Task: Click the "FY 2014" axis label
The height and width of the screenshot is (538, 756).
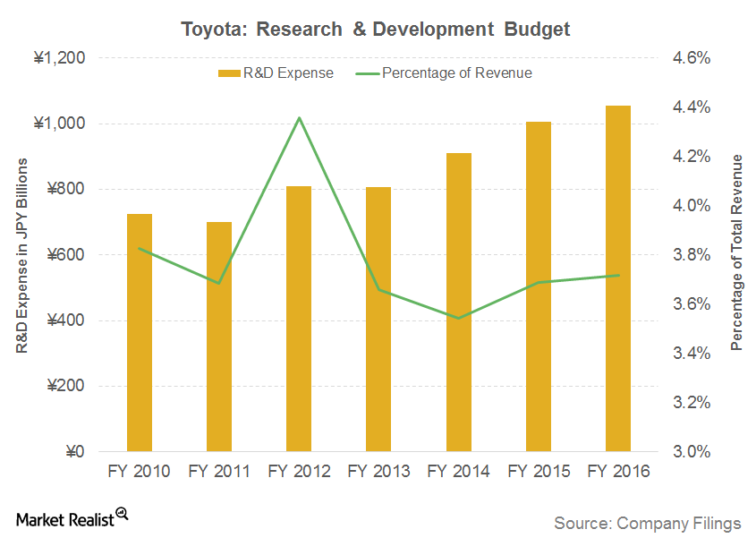Action: coord(458,471)
